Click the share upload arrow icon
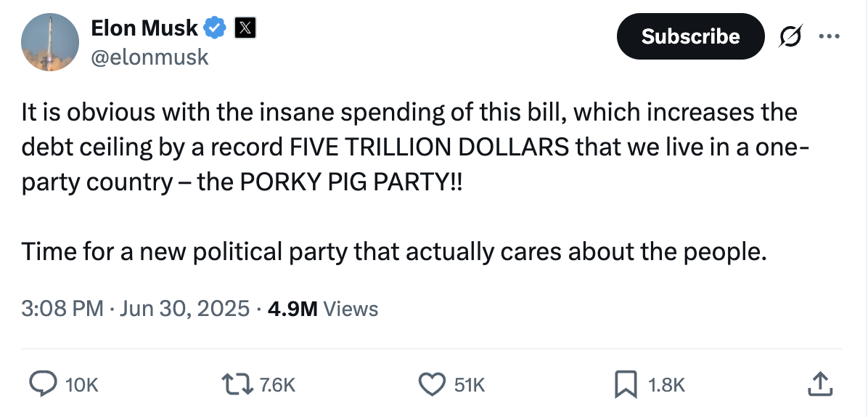 818,384
